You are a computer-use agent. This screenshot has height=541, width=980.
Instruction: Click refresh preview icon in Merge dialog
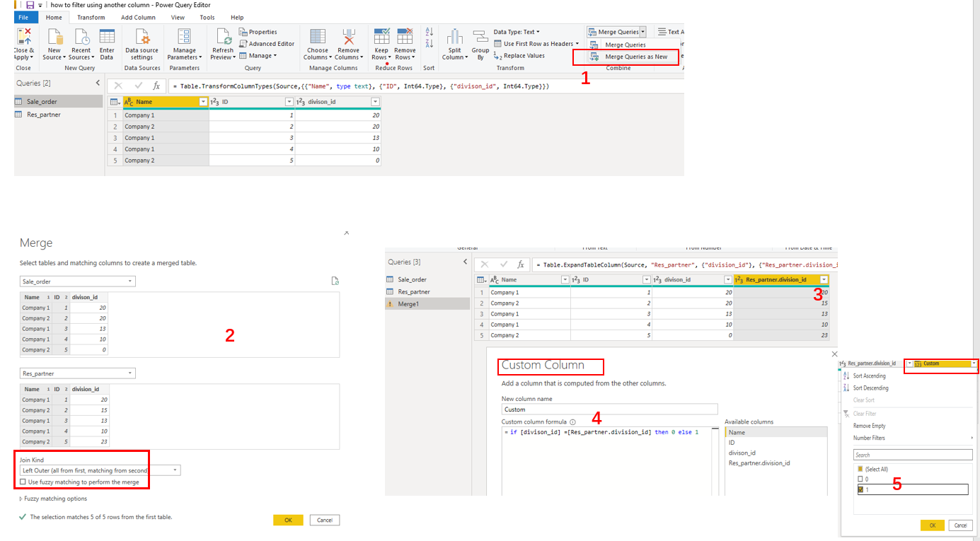click(x=335, y=281)
